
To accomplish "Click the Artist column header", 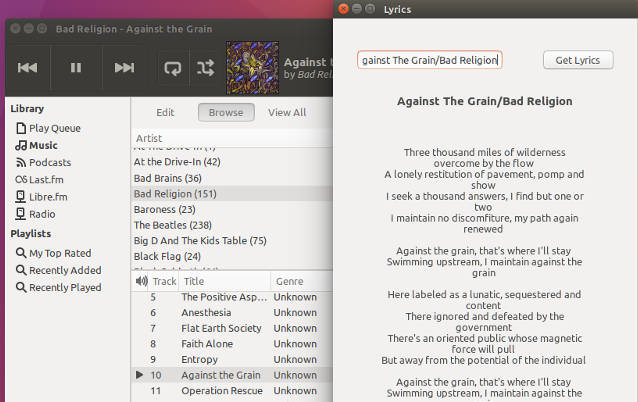I will tap(232, 138).
